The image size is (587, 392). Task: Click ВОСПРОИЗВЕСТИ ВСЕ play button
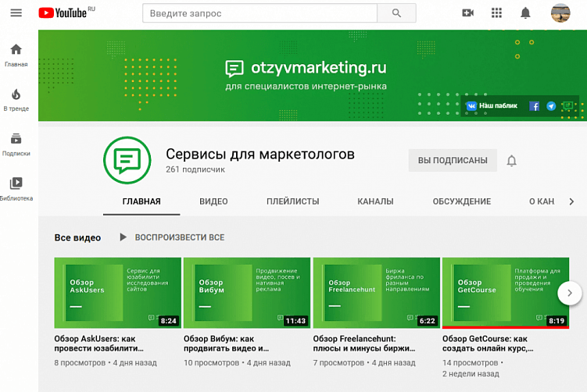(172, 237)
